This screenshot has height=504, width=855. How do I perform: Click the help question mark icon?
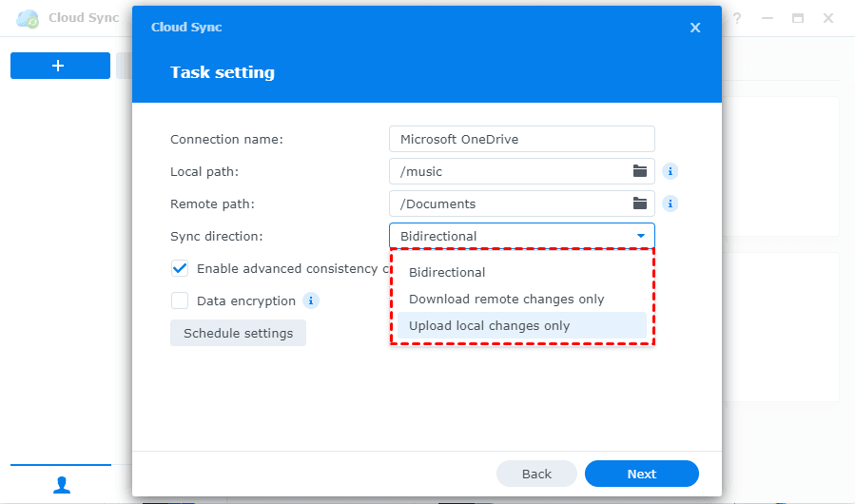[736, 18]
